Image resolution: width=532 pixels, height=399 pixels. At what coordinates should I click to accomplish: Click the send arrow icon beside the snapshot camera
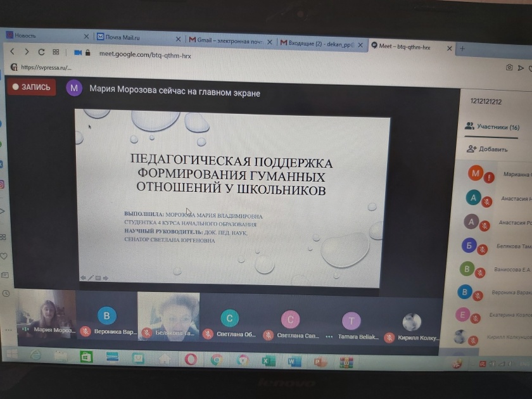tap(521, 68)
